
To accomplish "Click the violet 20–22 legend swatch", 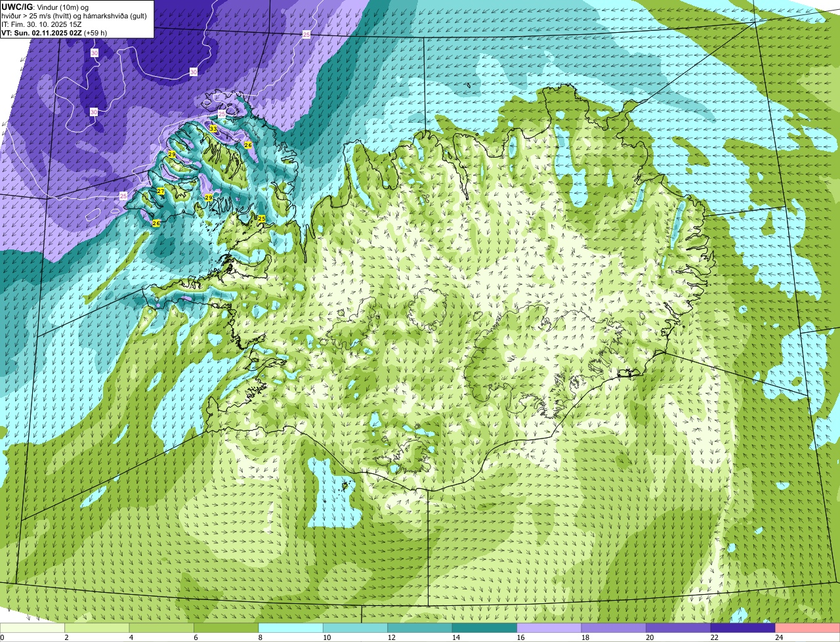I will click(678, 628).
